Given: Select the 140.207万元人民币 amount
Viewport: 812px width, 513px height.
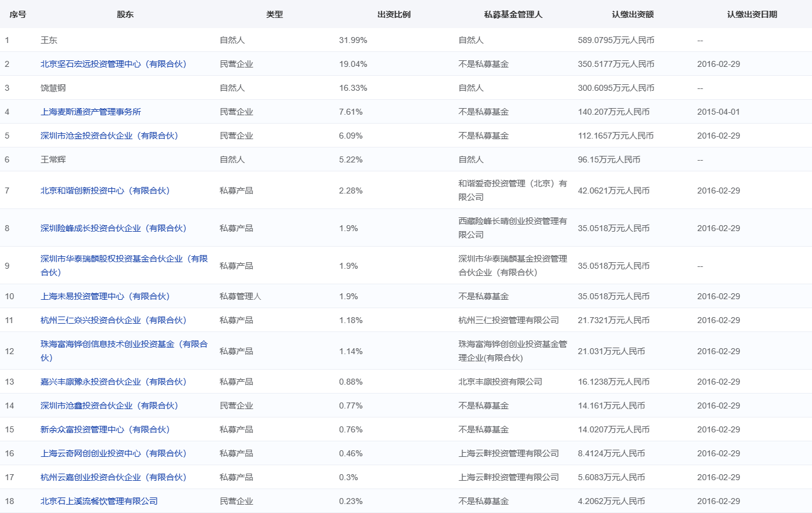Looking at the screenshot, I should pos(614,112).
